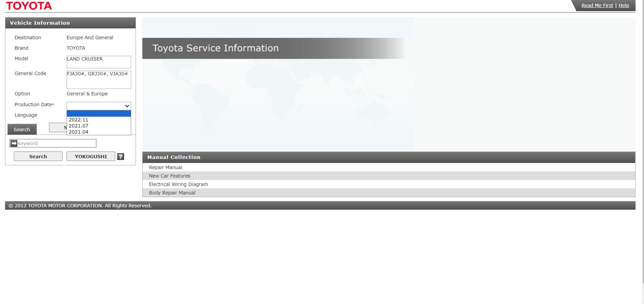Viewport: 644px width, 304px height.
Task: Click the dark Search tab above the Keyword field
Action: click(22, 130)
